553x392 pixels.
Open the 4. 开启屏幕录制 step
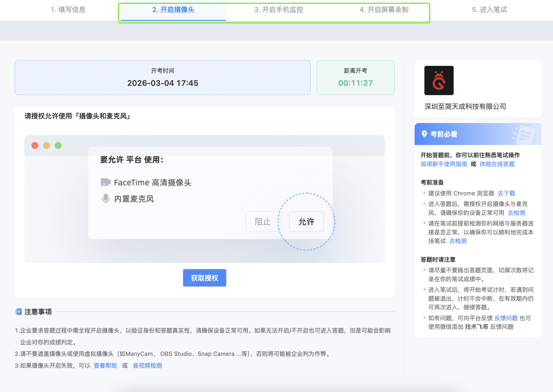(x=384, y=10)
